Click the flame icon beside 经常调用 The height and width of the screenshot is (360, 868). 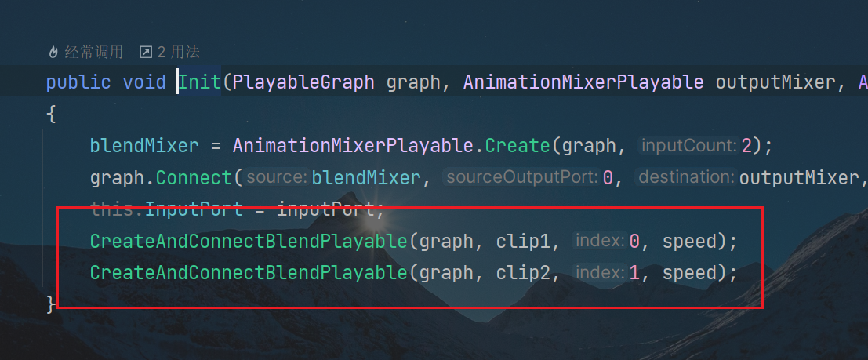pos(53,53)
